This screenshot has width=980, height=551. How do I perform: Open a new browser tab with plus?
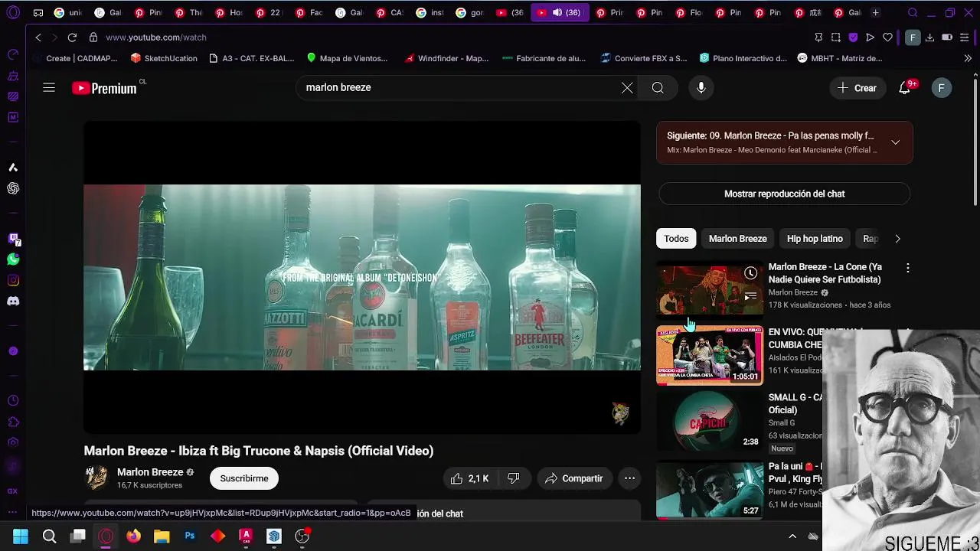tap(875, 12)
